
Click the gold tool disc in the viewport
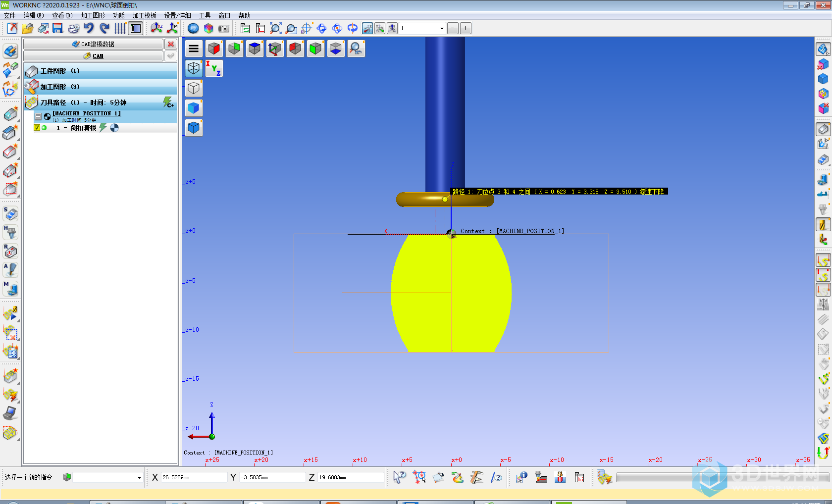point(445,199)
